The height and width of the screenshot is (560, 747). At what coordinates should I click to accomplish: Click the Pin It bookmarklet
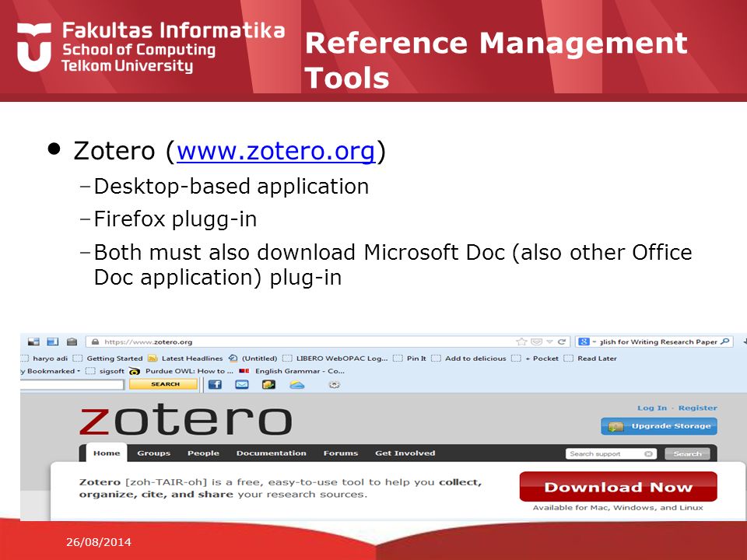click(x=410, y=359)
